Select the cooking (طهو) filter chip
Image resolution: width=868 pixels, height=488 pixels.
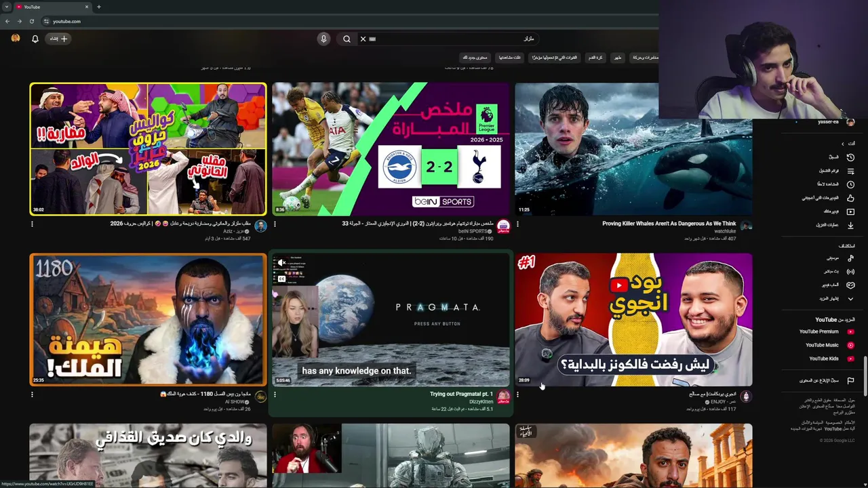point(618,58)
